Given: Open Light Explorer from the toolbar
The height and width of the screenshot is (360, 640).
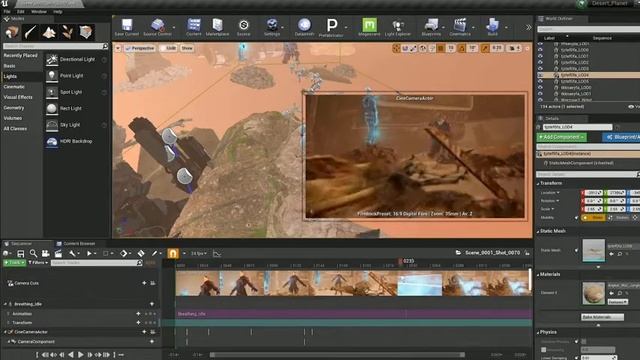Looking at the screenshot, I should [x=398, y=27].
